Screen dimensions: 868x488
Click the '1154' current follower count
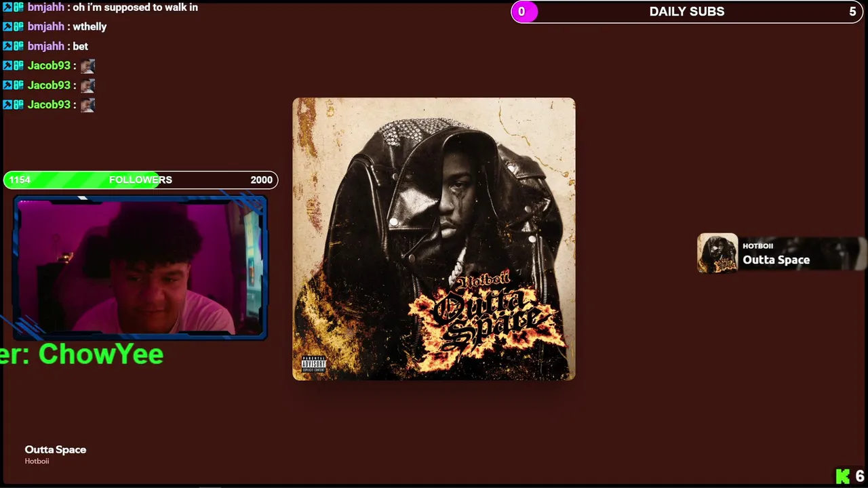pyautogui.click(x=20, y=180)
